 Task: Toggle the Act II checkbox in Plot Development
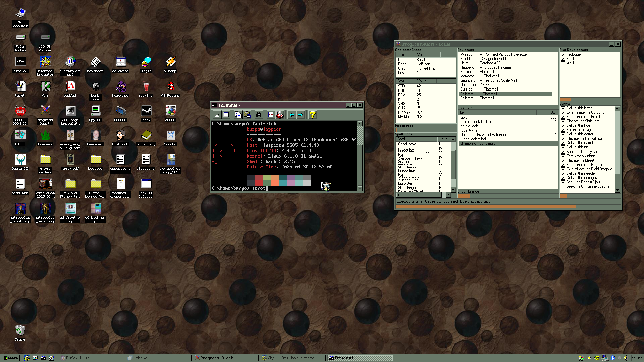coord(563,63)
